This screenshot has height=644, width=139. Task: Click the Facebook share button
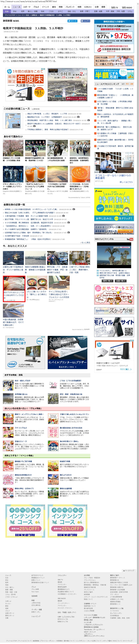point(85,21)
